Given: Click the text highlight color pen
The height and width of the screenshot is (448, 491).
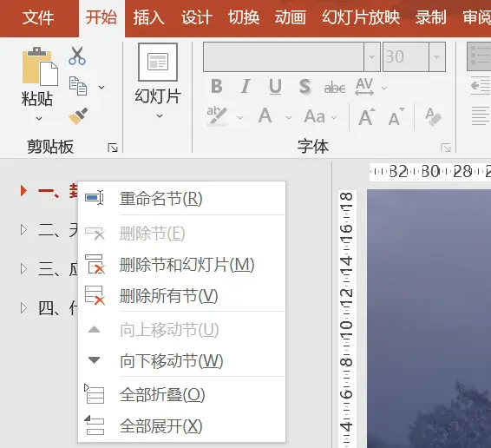Looking at the screenshot, I should pos(217,116).
